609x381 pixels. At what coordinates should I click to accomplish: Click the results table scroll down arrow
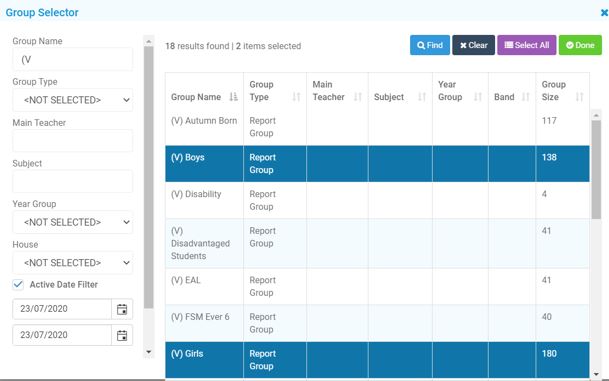pos(596,374)
